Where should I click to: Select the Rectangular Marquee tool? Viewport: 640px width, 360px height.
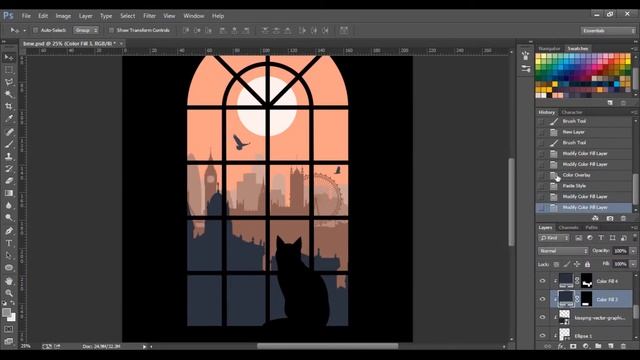point(9,70)
